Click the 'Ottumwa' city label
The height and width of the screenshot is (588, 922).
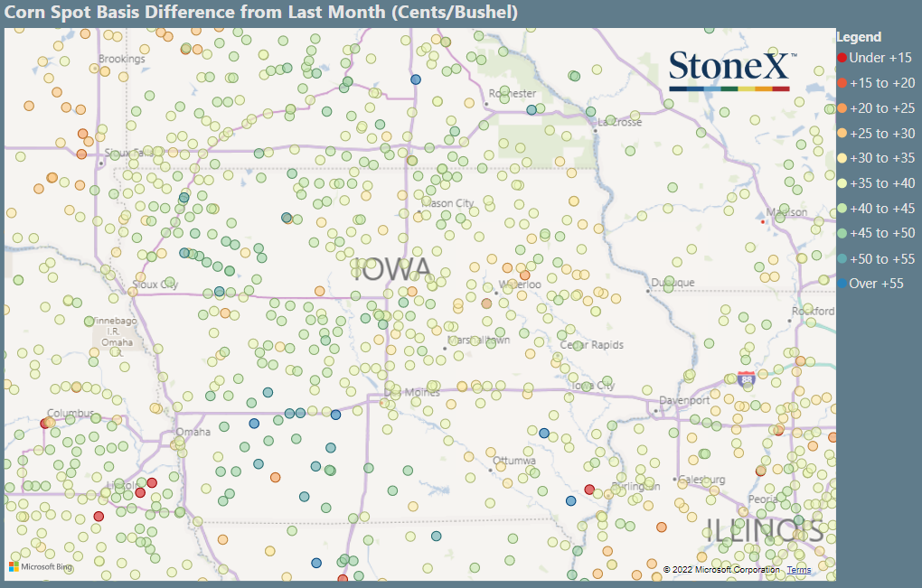pyautogui.click(x=514, y=461)
